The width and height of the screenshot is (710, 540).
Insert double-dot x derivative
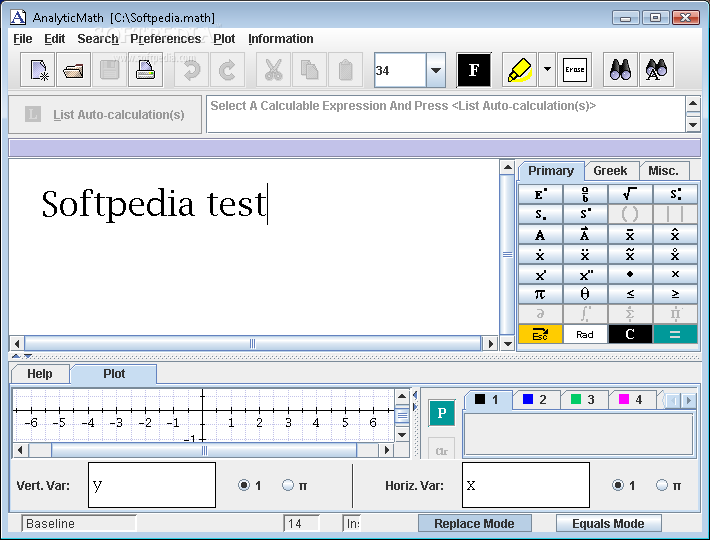[x=585, y=254]
